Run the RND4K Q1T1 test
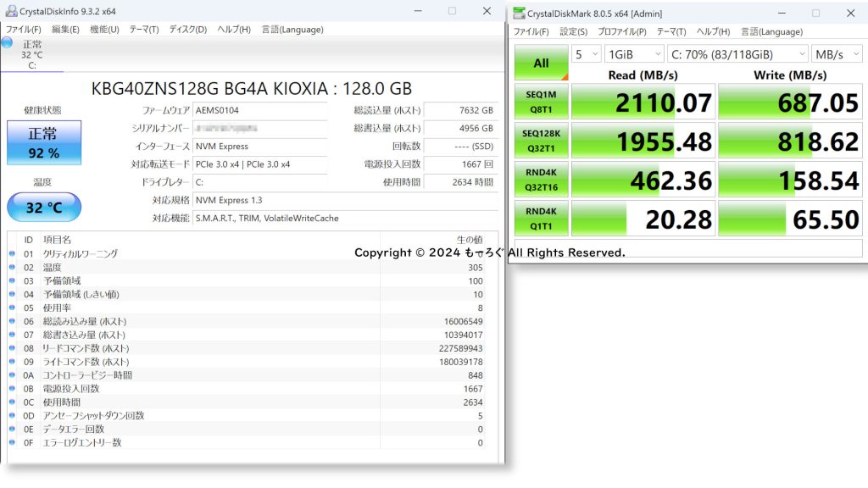This screenshot has height=488, width=868. point(542,218)
